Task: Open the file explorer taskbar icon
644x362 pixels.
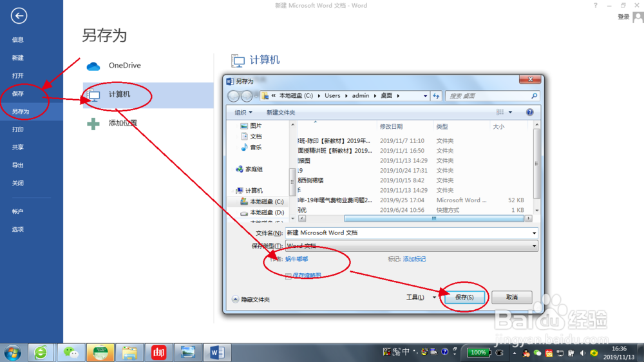Action: 129,352
